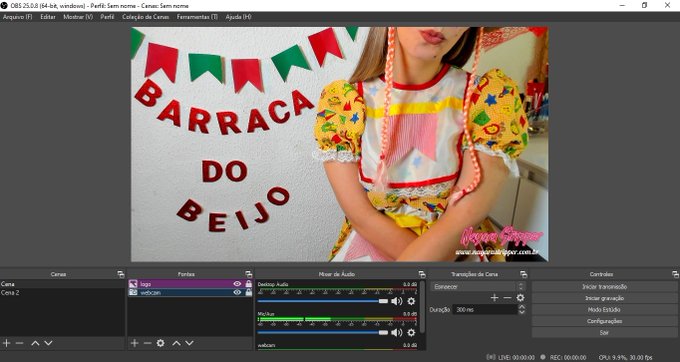Click the Mixer de Áudio vertical scrollbar

coord(422,308)
